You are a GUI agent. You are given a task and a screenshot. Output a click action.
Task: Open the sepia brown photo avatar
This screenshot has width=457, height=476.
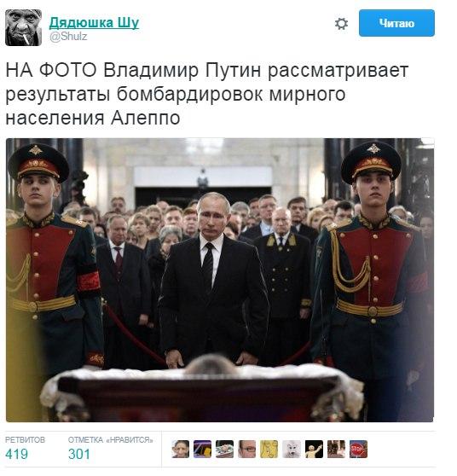[x=336, y=449]
